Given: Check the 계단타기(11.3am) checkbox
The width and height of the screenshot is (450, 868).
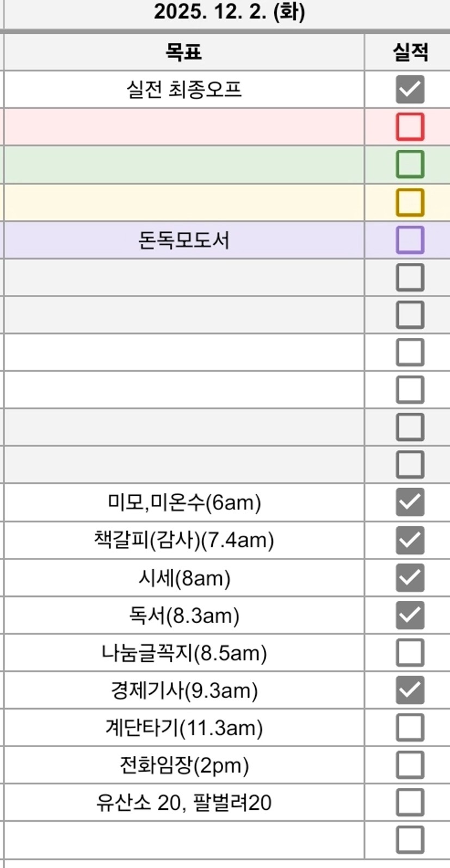Looking at the screenshot, I should (410, 728).
